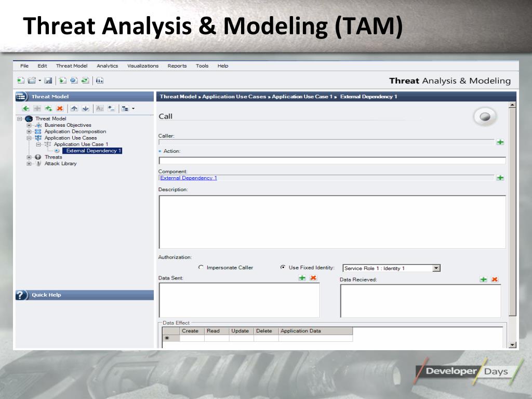
Task: Open the Help menu
Action: pos(223,66)
